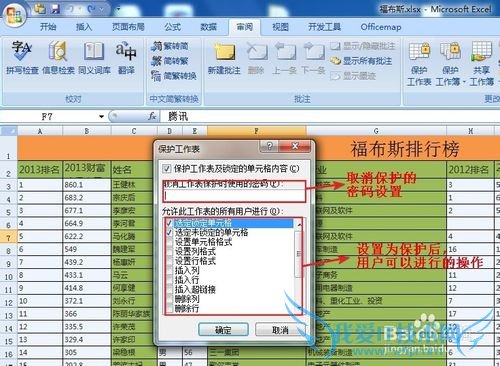Click the 2013排名 header cell
500x366 pixels.
40,169
